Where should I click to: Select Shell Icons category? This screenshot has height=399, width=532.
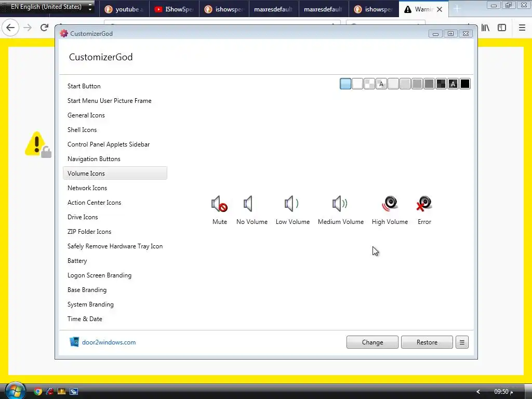click(x=115, y=130)
